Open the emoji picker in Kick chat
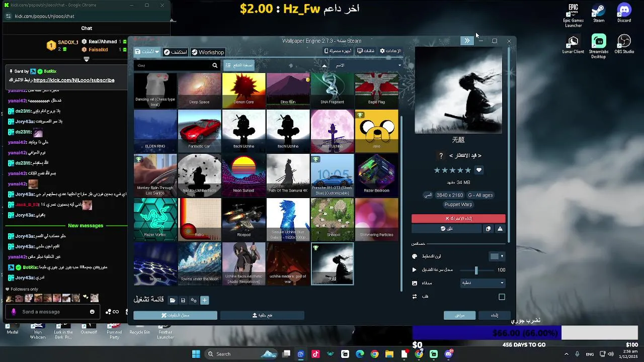This screenshot has width=644, height=362. coord(92,312)
